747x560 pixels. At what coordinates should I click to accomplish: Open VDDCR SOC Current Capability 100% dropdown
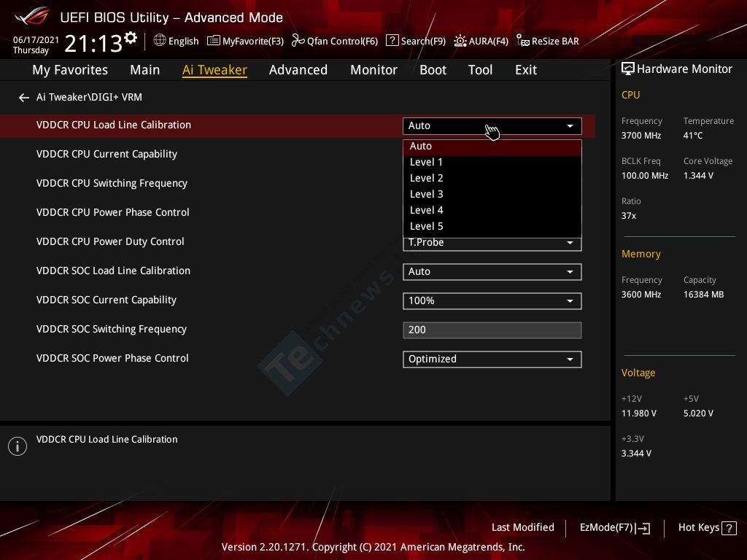[492, 301]
